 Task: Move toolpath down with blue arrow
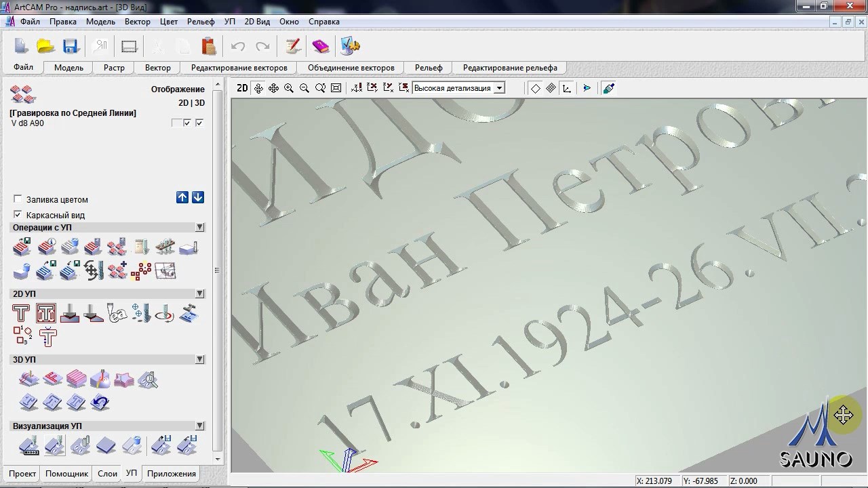pyautogui.click(x=198, y=197)
